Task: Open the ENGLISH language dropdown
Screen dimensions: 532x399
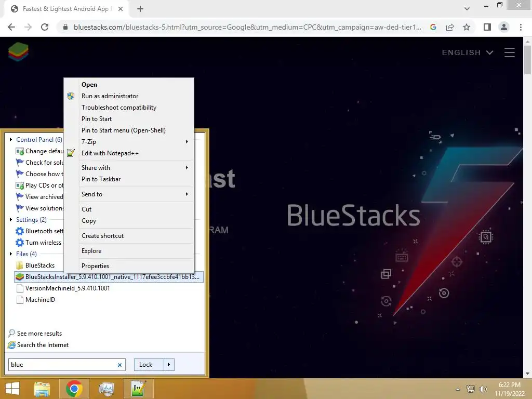Action: pyautogui.click(x=467, y=52)
